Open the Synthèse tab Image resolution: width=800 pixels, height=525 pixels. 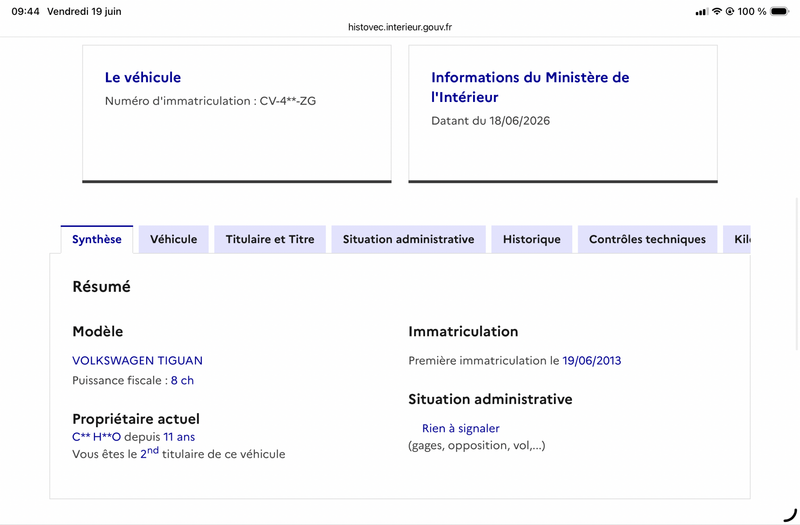coord(96,239)
